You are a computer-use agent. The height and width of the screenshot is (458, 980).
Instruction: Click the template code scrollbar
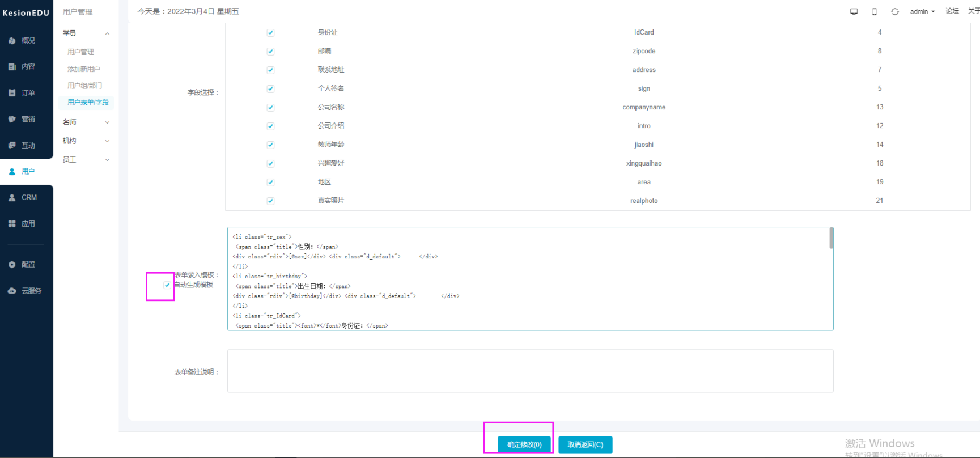pos(831,238)
